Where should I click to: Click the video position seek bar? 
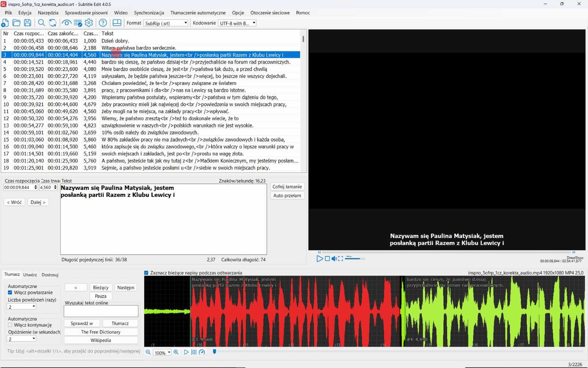coord(446,252)
